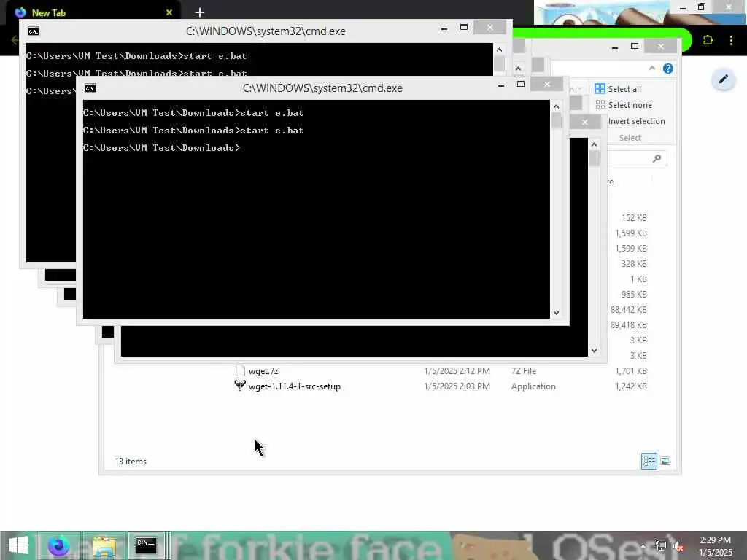747x560 pixels.
Task: Click Explorer's blue Help question mark icon
Action: pyautogui.click(x=668, y=69)
